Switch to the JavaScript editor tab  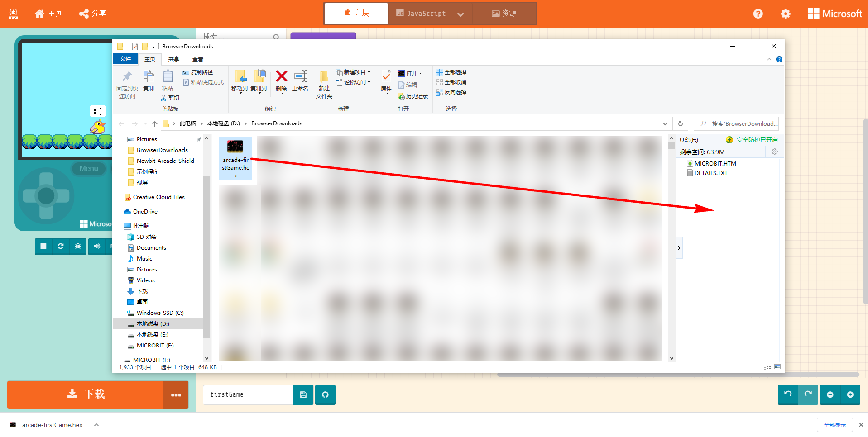421,14
